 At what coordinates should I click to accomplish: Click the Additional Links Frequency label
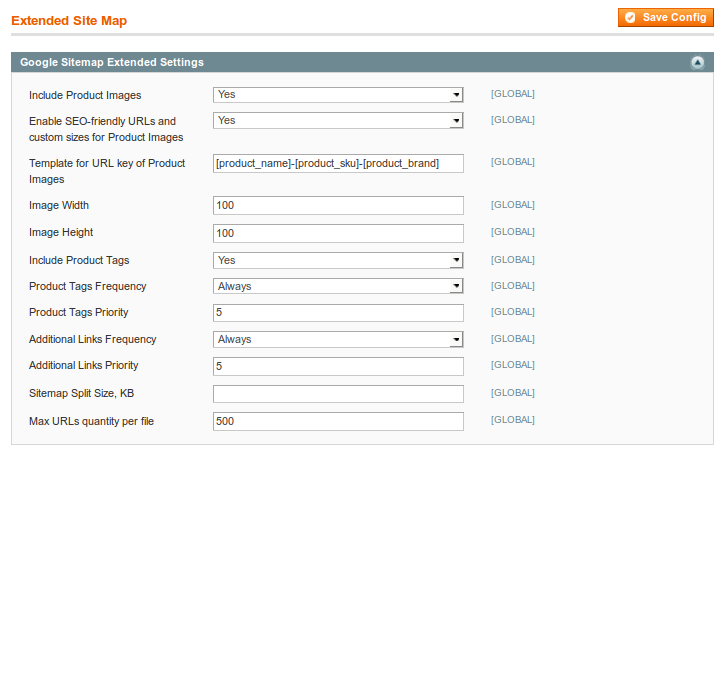tap(92, 339)
